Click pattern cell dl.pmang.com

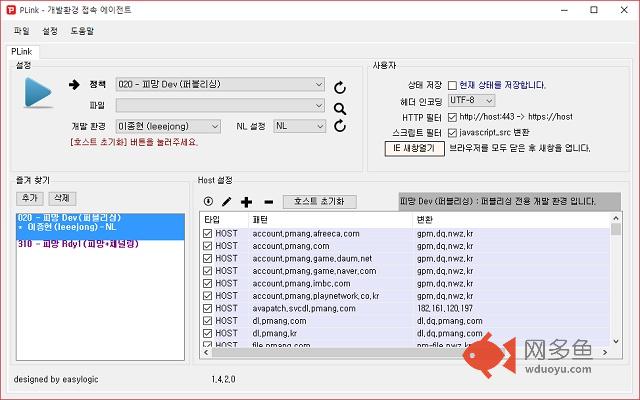click(279, 321)
